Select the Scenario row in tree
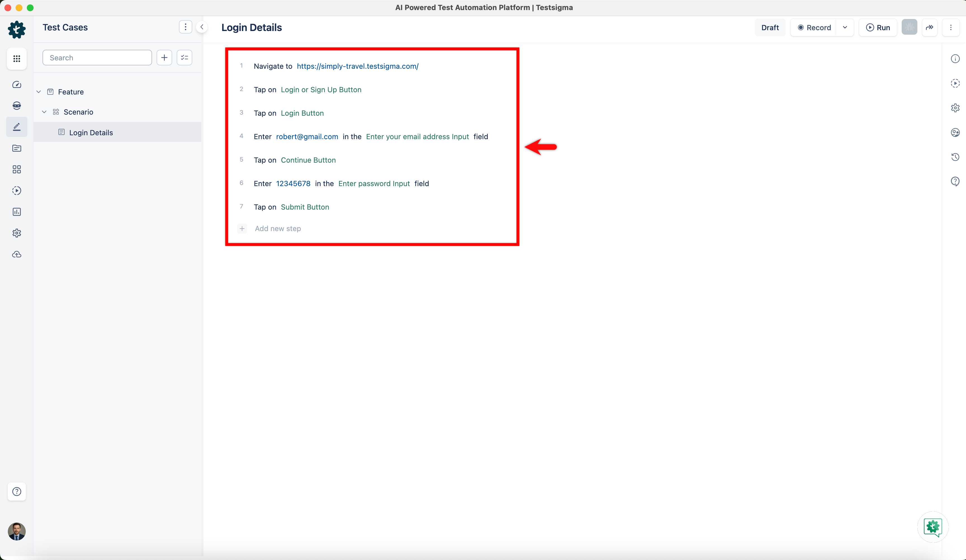The height and width of the screenshot is (560, 966). [x=117, y=112]
